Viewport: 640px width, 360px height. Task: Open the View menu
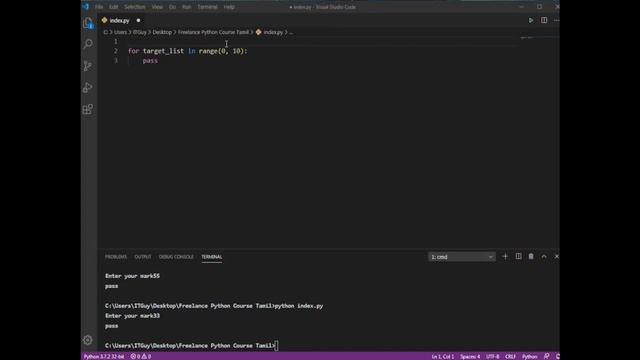[x=157, y=7]
